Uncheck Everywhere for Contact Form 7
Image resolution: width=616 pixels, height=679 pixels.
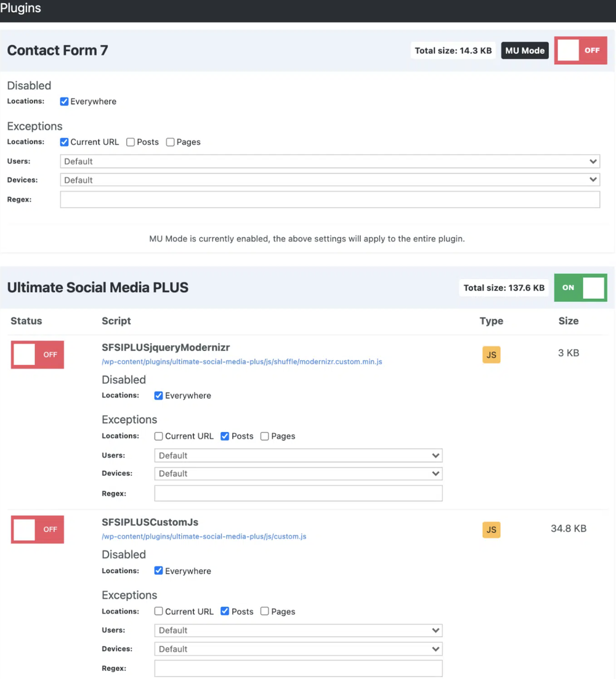(x=64, y=101)
